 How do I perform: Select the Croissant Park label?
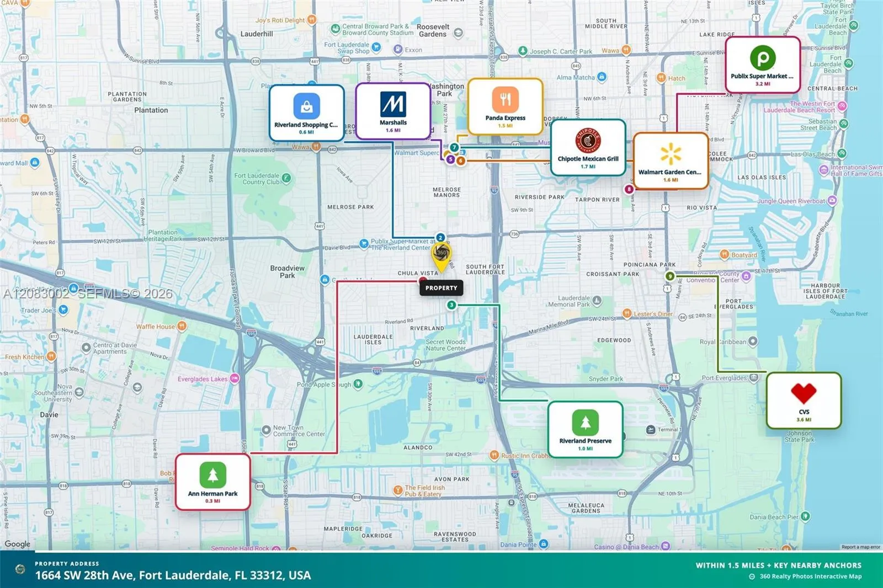[613, 274]
